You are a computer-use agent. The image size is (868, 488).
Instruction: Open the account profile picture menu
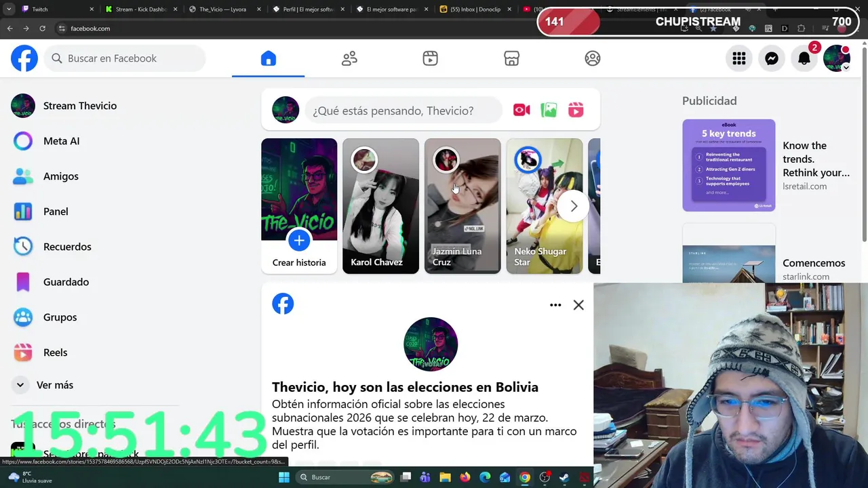coord(837,58)
